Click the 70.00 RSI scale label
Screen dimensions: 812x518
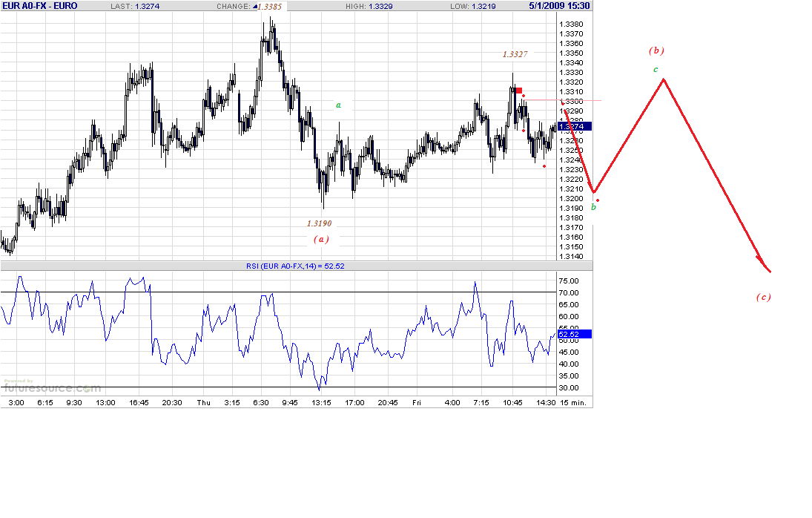click(569, 292)
